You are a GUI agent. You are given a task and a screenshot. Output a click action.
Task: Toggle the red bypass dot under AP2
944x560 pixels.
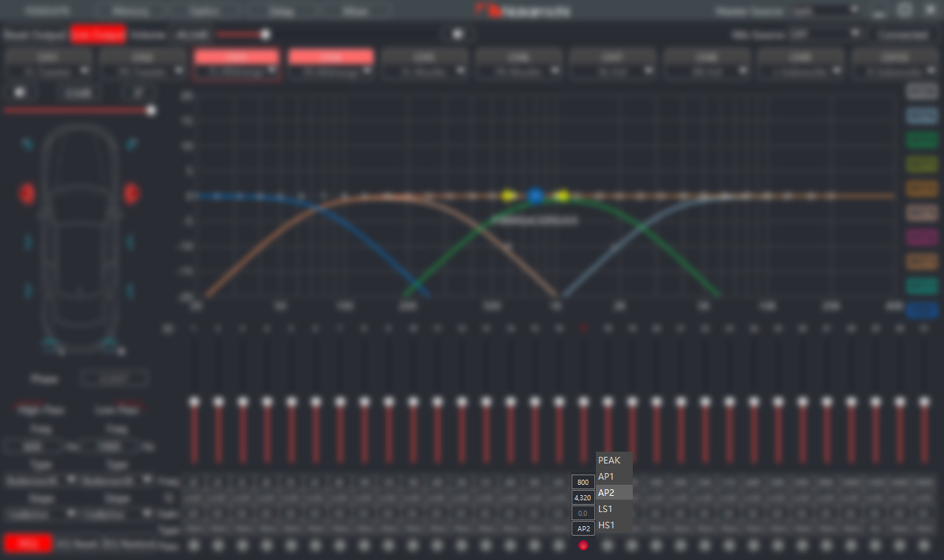tap(583, 546)
